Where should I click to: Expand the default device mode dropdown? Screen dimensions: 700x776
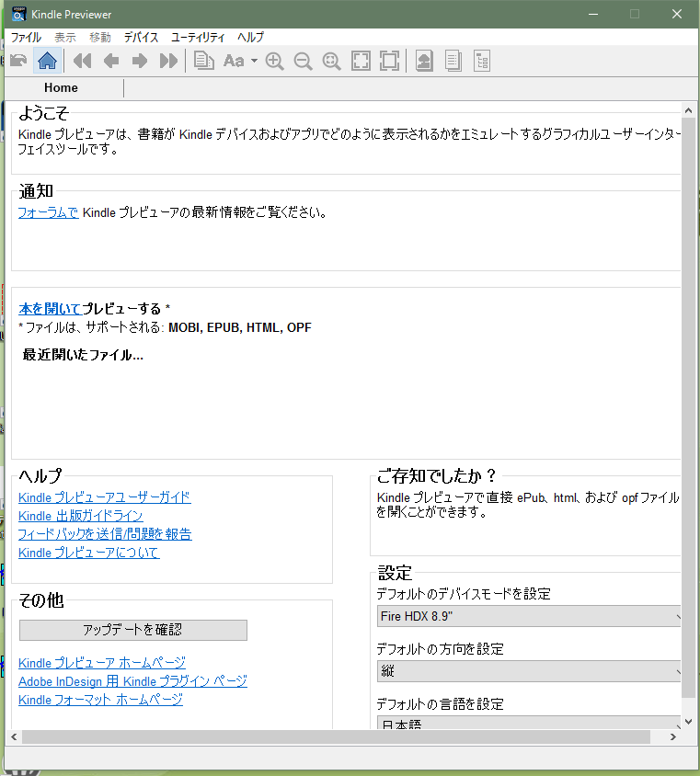(x=530, y=616)
